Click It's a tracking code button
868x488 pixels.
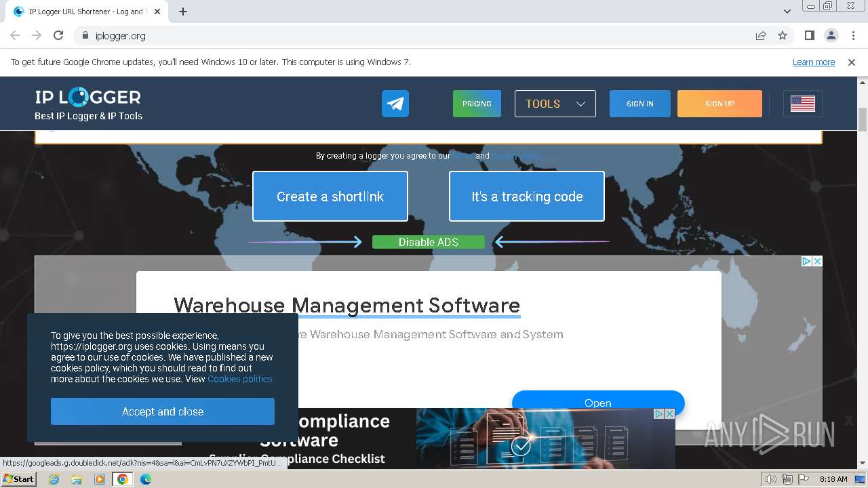click(x=527, y=197)
